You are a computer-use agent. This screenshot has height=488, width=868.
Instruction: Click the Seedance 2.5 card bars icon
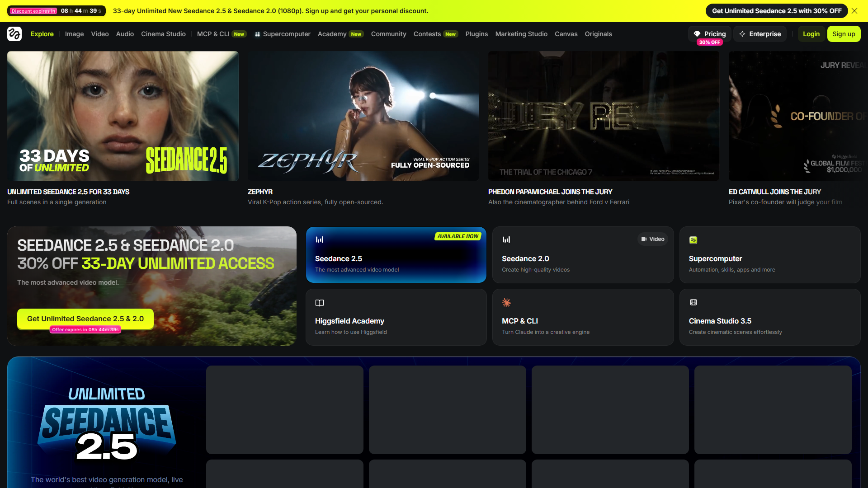[320, 239]
